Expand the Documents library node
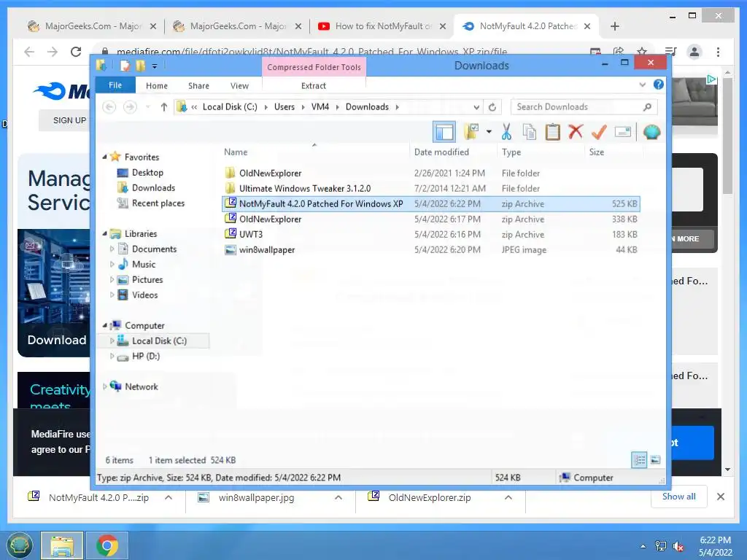The width and height of the screenshot is (747, 560). pyautogui.click(x=112, y=249)
